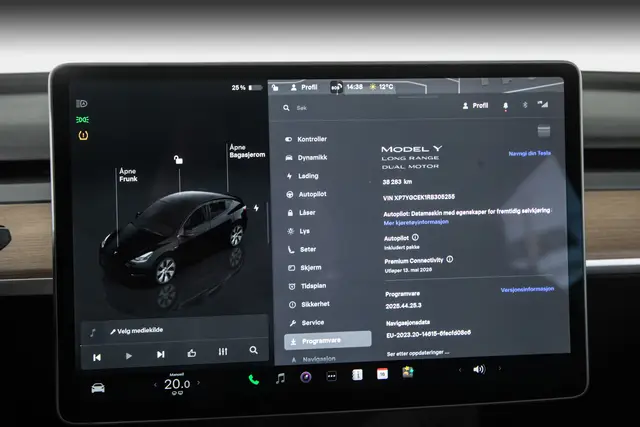Image resolution: width=640 pixels, height=427 pixels.
Task: Open the three-dots app launcher
Action: coord(331,376)
